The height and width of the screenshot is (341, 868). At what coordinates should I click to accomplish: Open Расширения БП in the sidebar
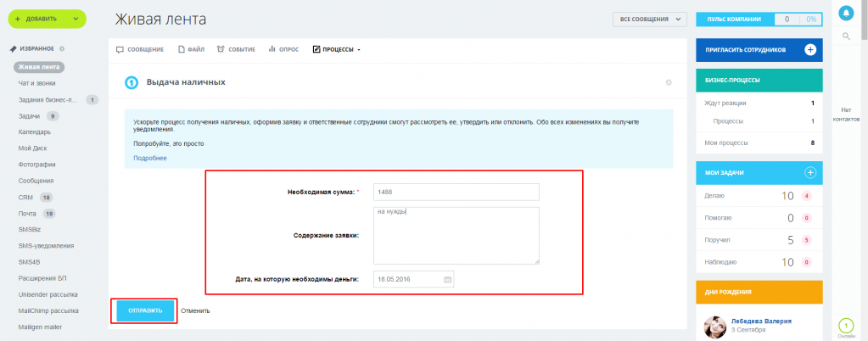point(42,278)
